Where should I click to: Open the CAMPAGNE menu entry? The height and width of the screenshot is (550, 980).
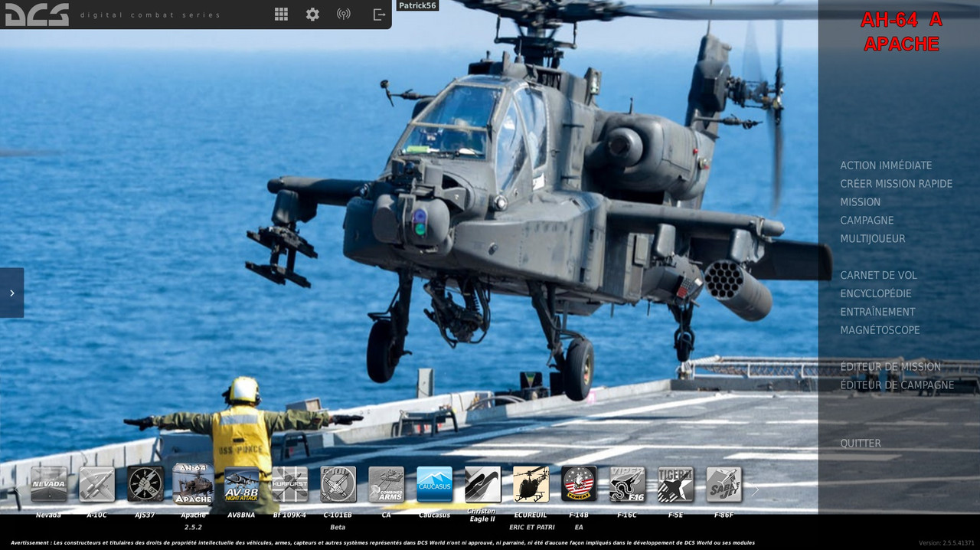[x=867, y=221]
